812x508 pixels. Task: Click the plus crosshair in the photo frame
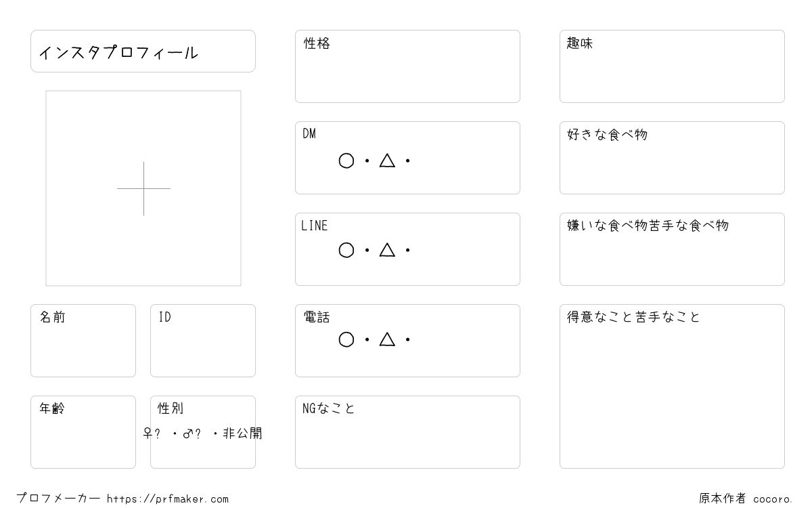coord(143,188)
